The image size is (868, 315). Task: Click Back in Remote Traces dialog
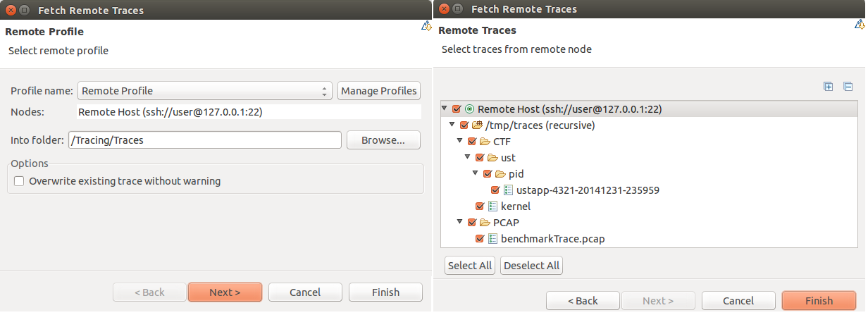[x=583, y=301]
